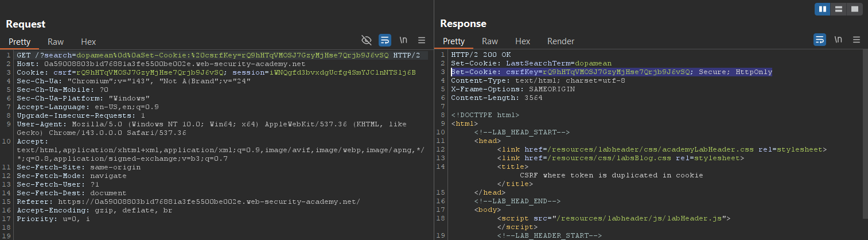Image resolution: width=868 pixels, height=240 pixels.
Task: Switch to top/bottom split layout
Action: coord(838,9)
